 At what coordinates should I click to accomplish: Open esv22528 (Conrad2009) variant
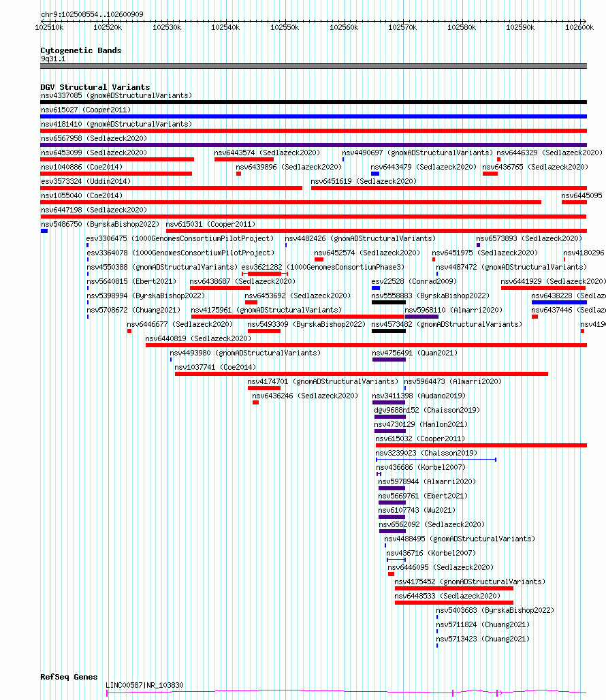(414, 281)
